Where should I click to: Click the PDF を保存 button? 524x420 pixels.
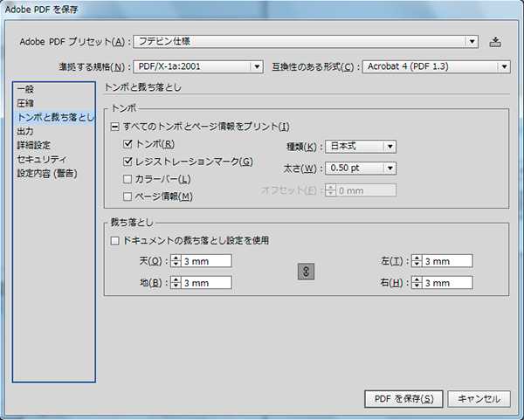pos(403,399)
